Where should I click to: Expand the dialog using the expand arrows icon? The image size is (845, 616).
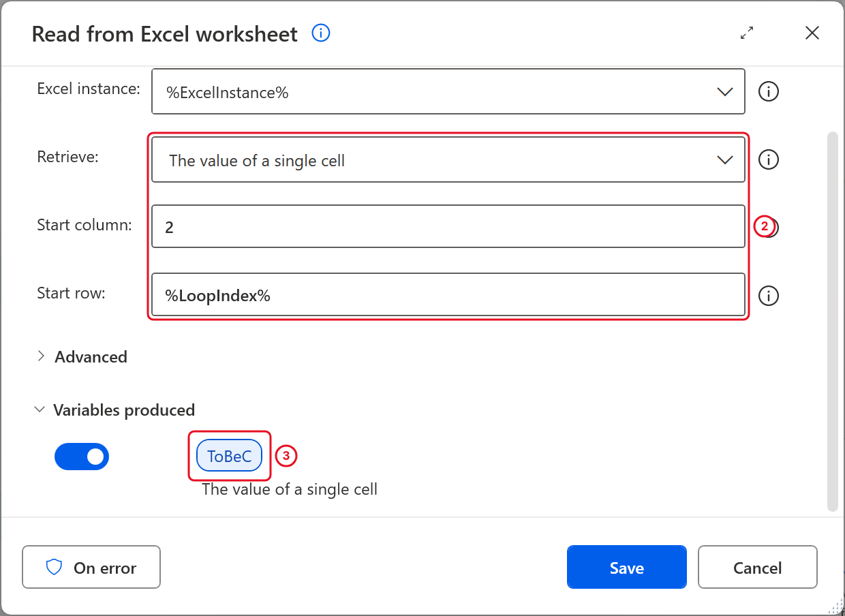click(x=747, y=33)
